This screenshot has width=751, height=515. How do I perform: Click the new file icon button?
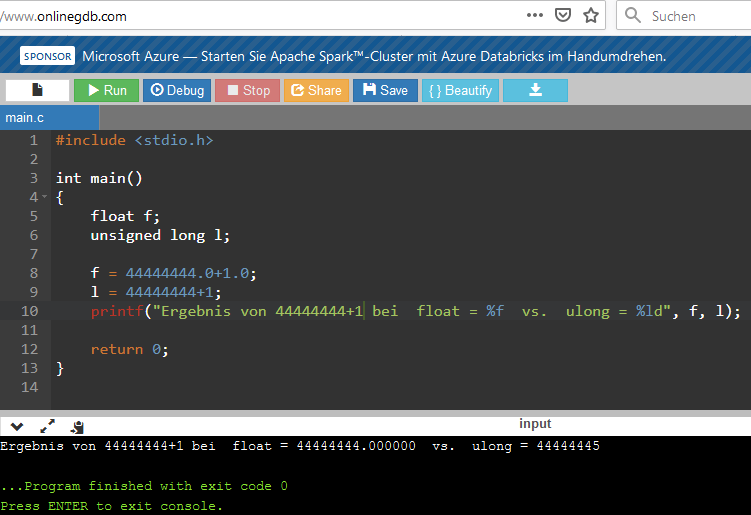point(37,90)
